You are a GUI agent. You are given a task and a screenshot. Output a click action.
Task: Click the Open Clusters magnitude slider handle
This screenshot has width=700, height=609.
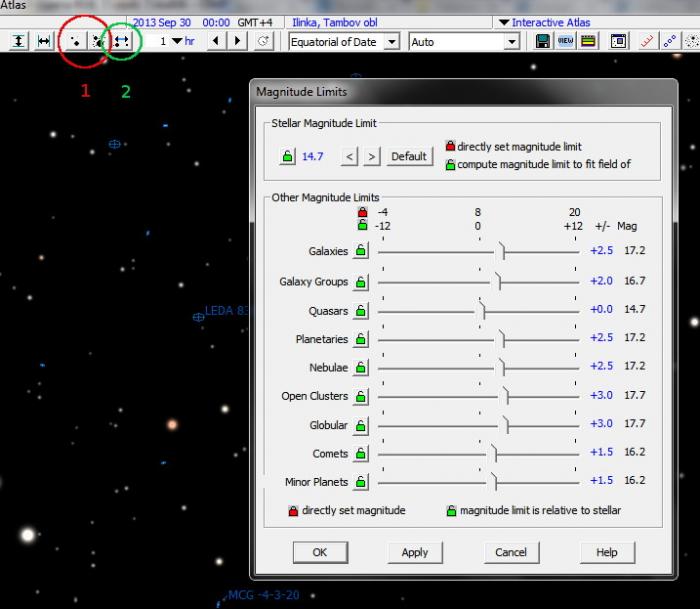tap(506, 396)
